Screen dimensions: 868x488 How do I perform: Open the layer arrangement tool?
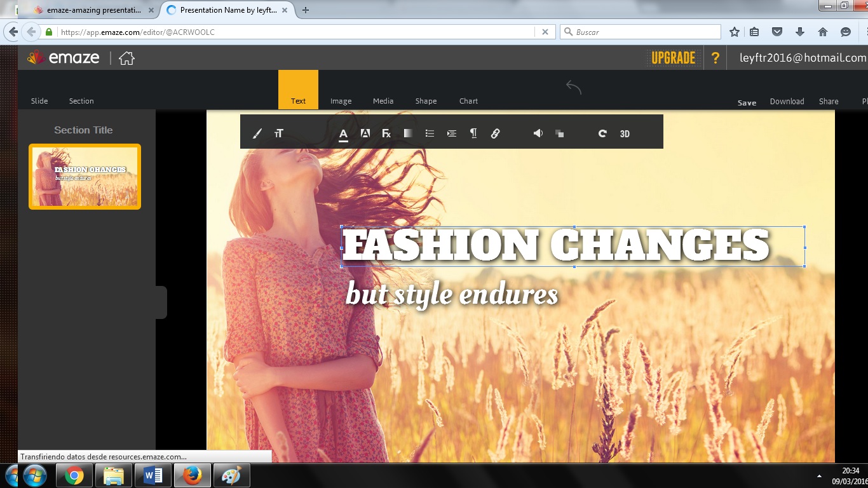[x=560, y=133]
